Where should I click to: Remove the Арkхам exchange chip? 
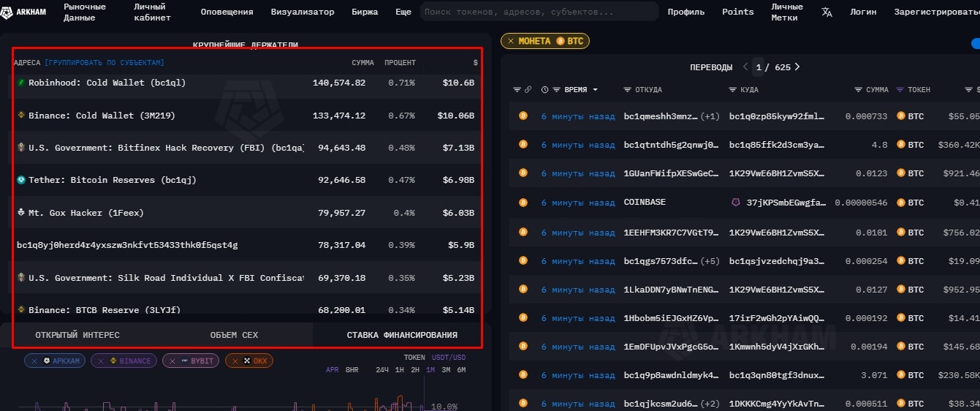[34, 361]
